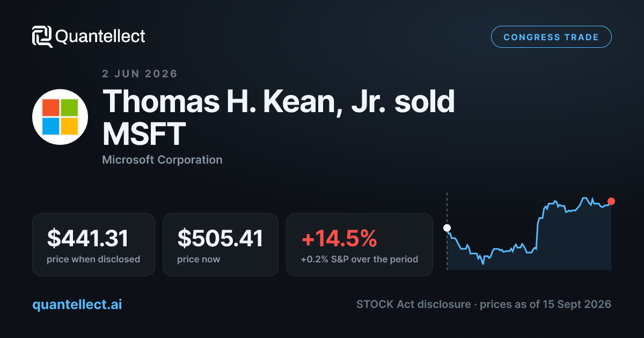The width and height of the screenshot is (644, 338).
Task: Click the STOCK Act disclosure footer text
Action: tap(414, 304)
